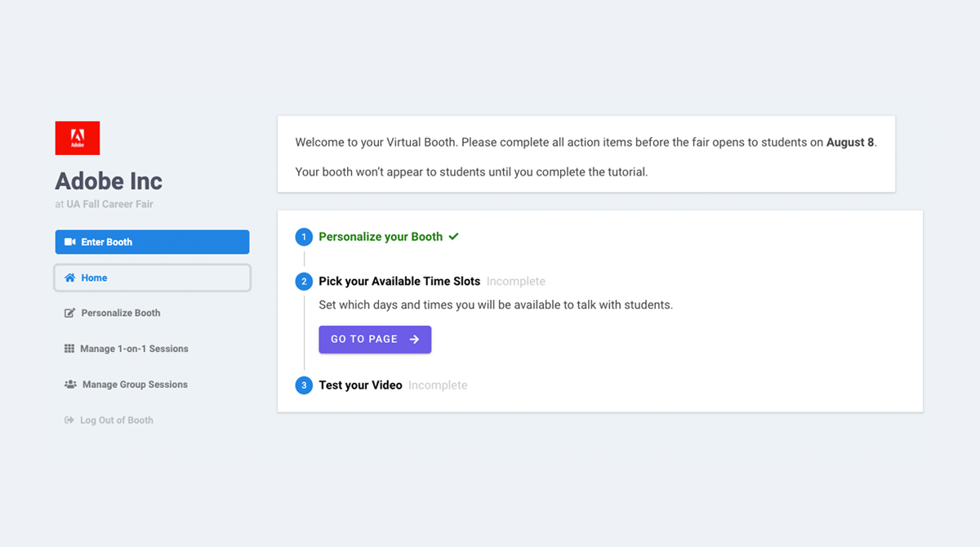Click the house icon beside Home
The width and height of the screenshot is (980, 547).
(70, 278)
